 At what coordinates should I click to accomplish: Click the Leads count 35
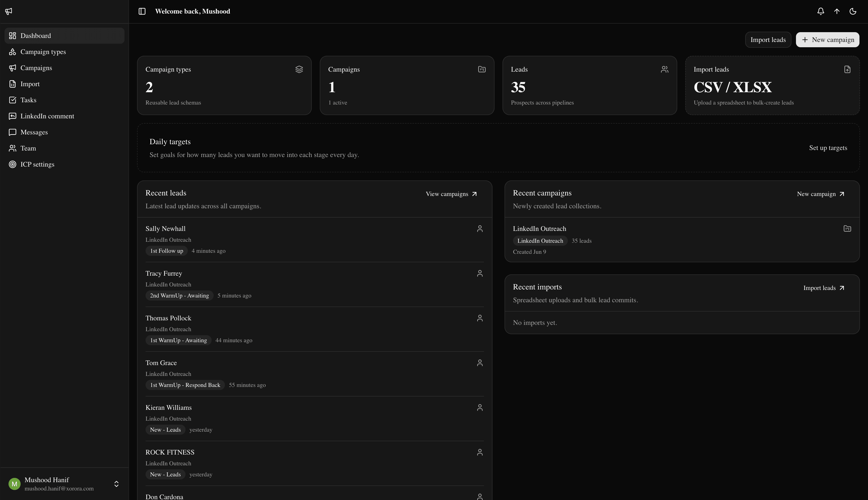click(x=518, y=87)
